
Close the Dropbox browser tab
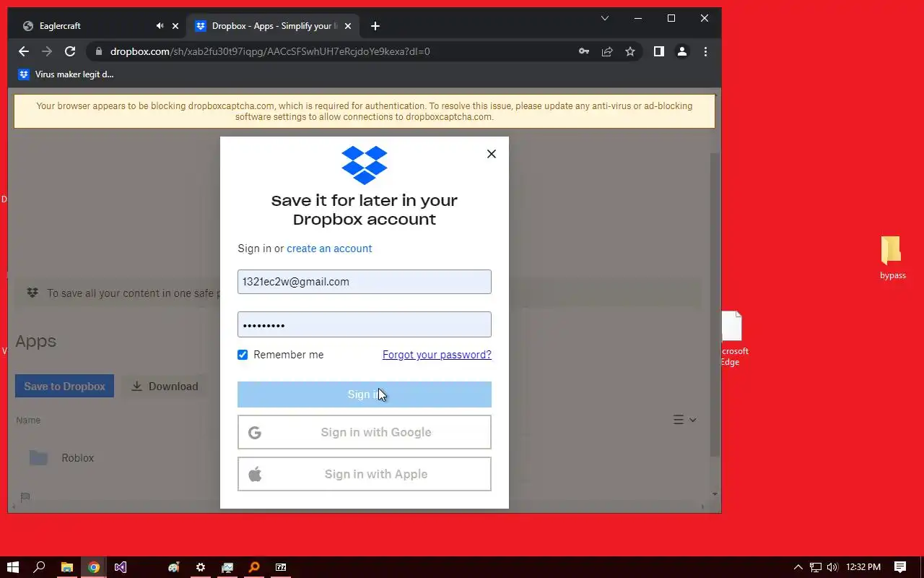coord(348,26)
